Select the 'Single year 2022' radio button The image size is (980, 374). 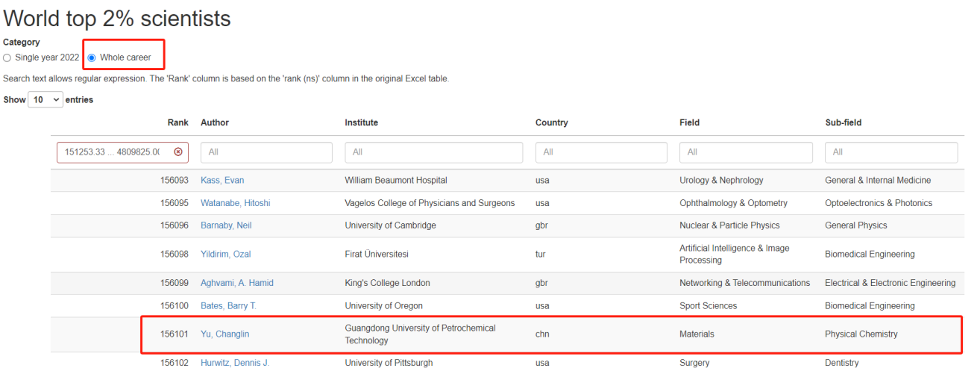click(7, 57)
